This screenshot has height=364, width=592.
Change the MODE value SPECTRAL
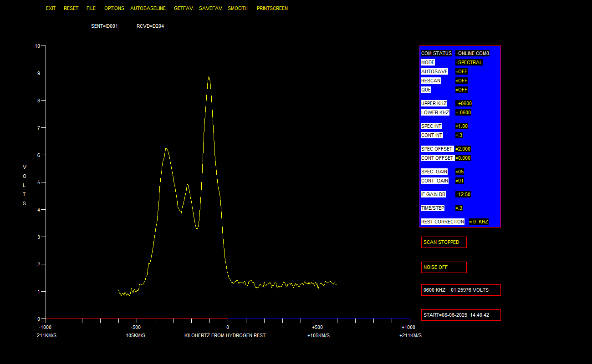[469, 62]
